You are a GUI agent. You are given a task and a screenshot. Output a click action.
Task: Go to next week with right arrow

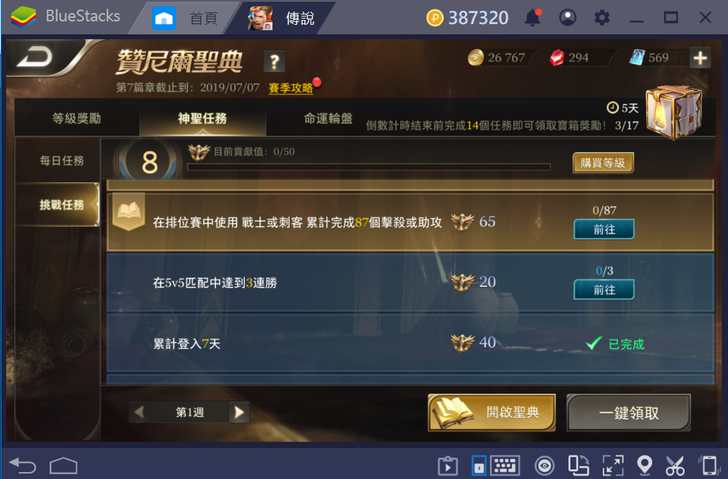239,412
